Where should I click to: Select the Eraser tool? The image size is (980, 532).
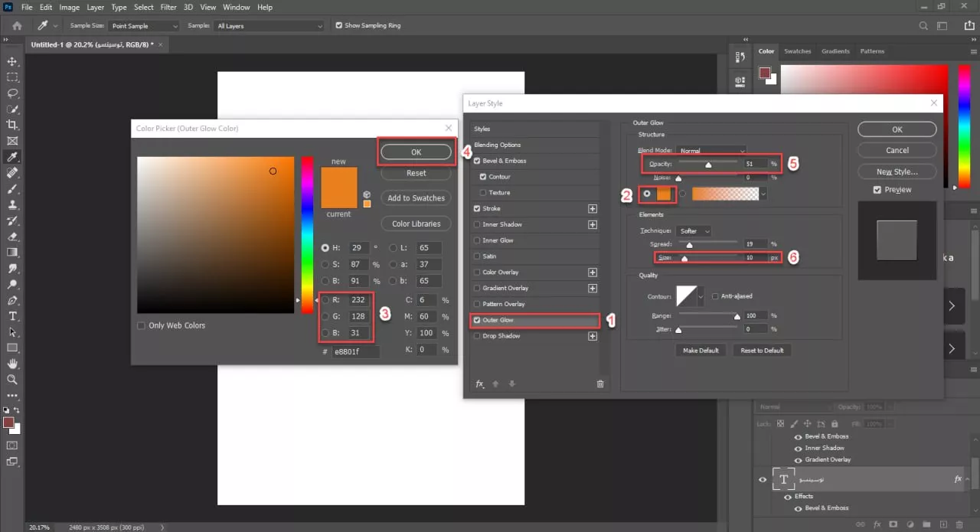12,237
